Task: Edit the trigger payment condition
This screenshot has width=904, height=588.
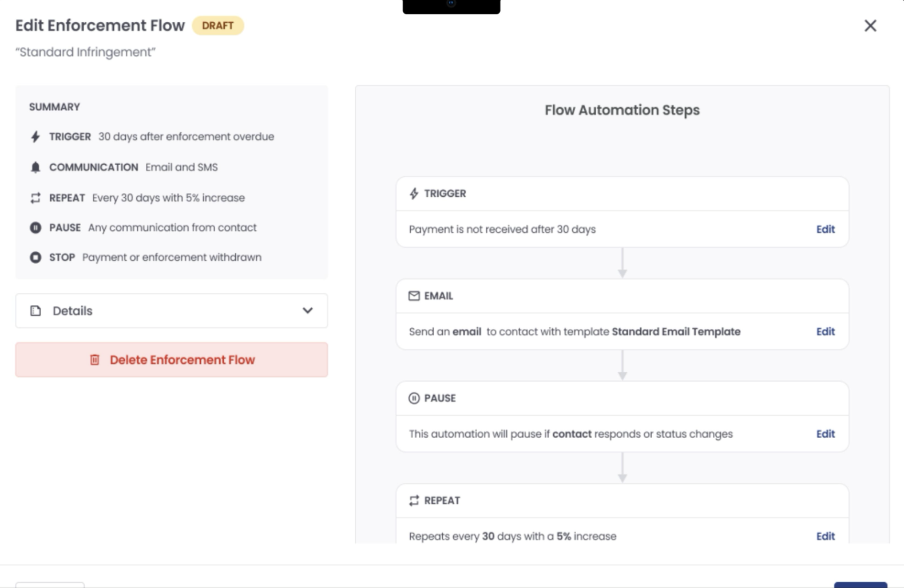Action: [x=825, y=229]
